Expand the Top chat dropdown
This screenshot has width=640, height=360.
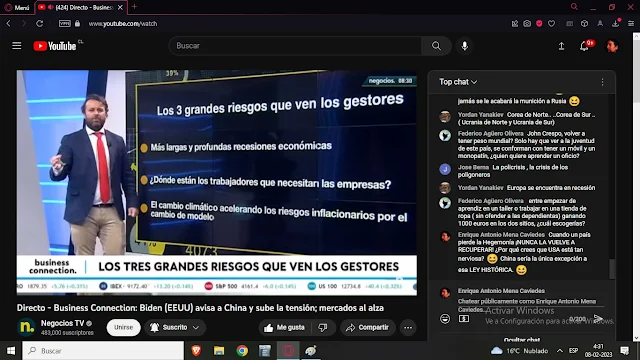click(x=458, y=82)
